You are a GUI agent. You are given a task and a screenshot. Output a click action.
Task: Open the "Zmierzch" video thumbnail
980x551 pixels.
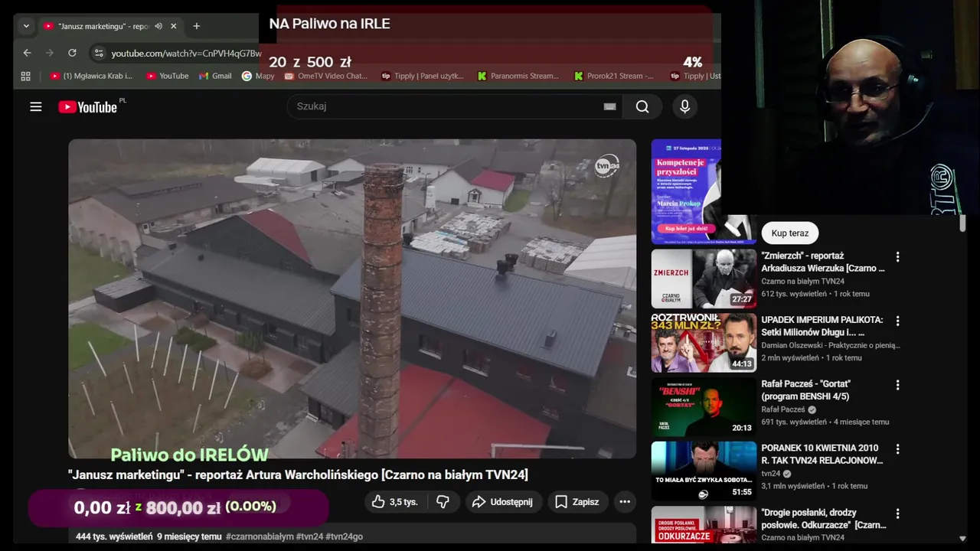(704, 279)
